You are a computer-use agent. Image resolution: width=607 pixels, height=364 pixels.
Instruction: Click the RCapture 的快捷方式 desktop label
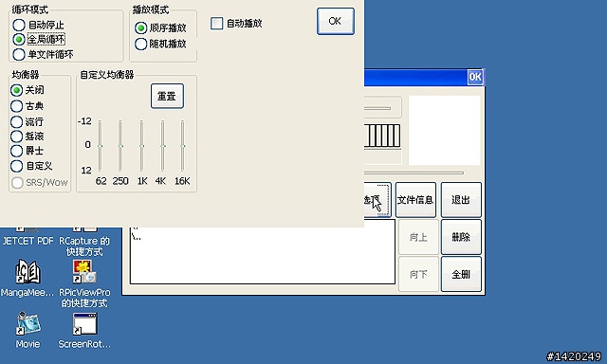pyautogui.click(x=84, y=246)
